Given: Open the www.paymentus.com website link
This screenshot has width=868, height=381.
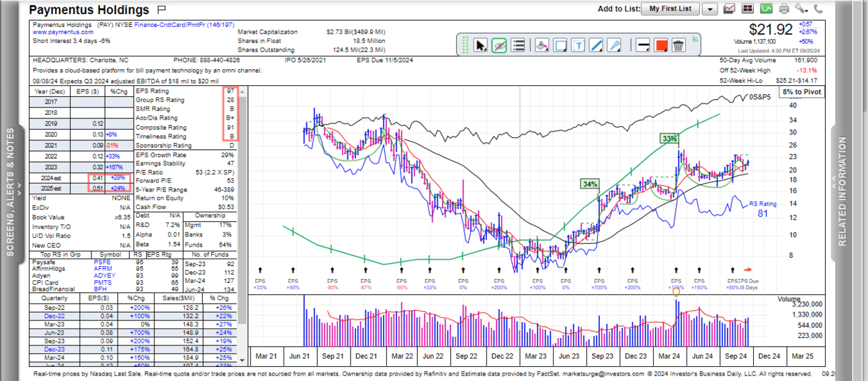Looking at the screenshot, I should coord(63,32).
